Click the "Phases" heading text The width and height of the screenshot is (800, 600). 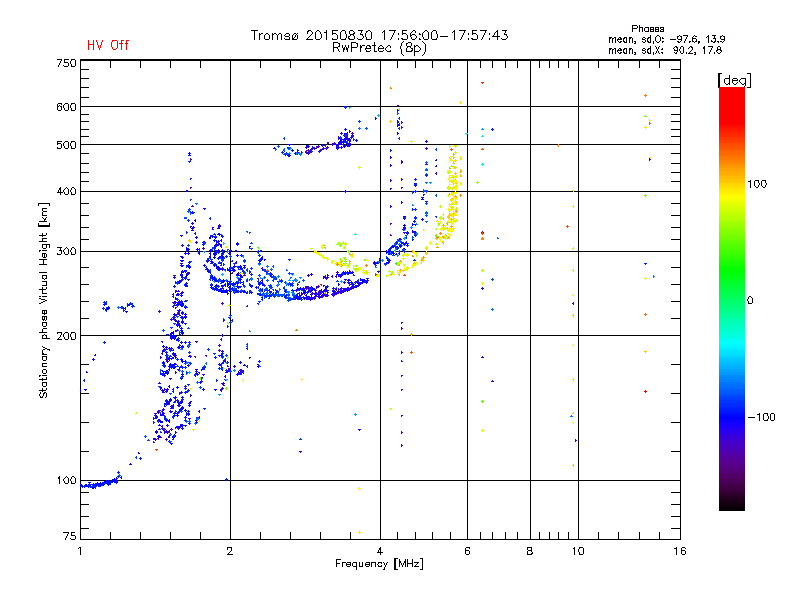point(647,29)
